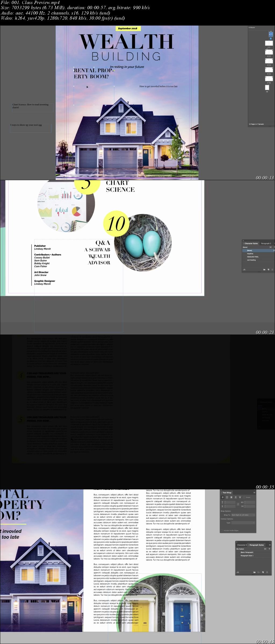Click the cloud library icon in Paragraph Styles
The image size is (275, 644).
[x=238, y=572]
